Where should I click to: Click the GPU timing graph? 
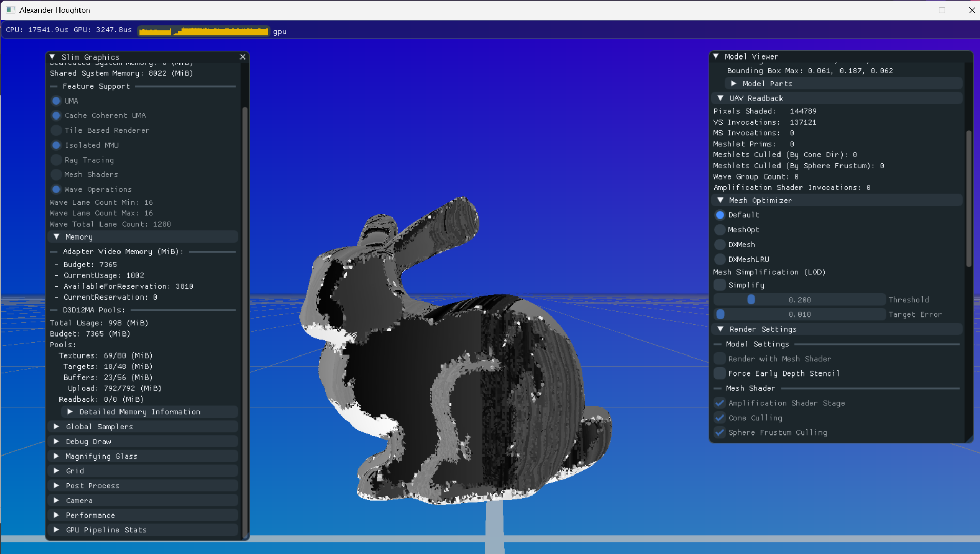tap(204, 31)
